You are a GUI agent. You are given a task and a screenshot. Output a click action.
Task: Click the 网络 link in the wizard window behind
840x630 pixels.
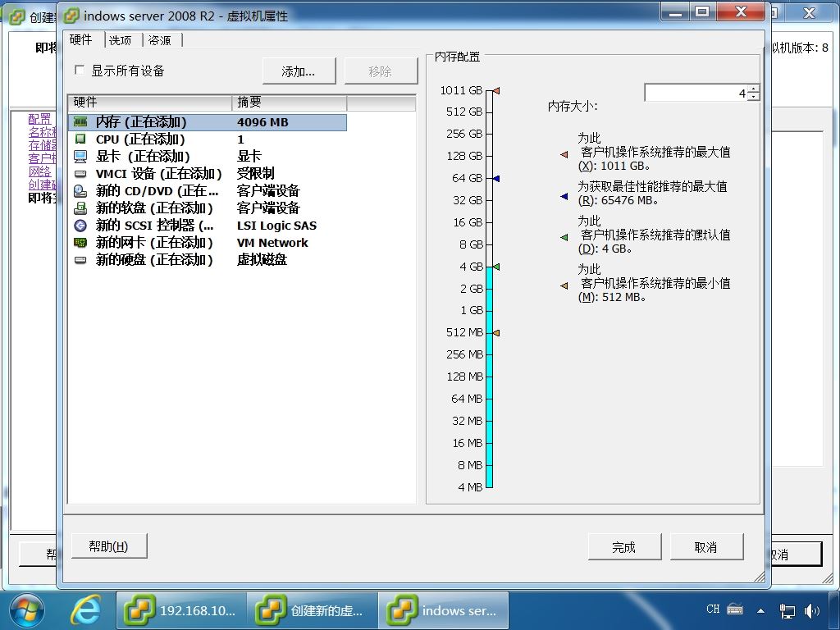point(39,171)
